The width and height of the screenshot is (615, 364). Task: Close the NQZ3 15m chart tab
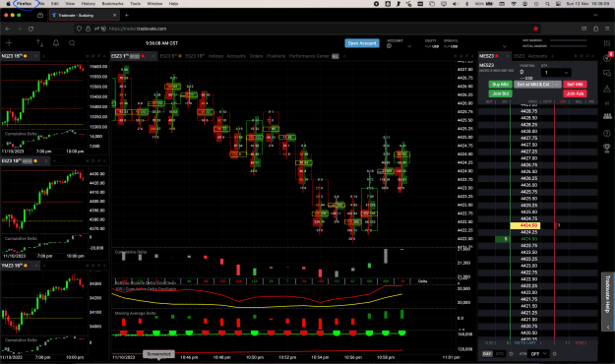coord(35,56)
